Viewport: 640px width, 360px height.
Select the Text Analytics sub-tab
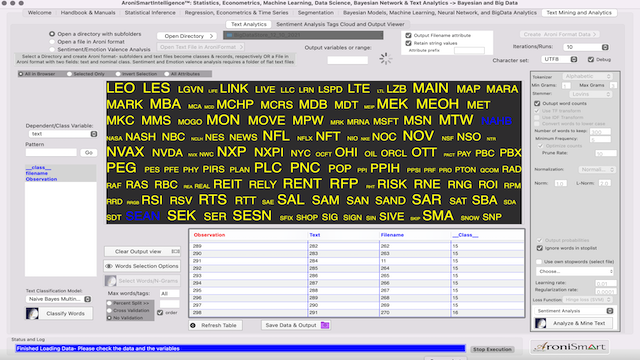(x=249, y=24)
